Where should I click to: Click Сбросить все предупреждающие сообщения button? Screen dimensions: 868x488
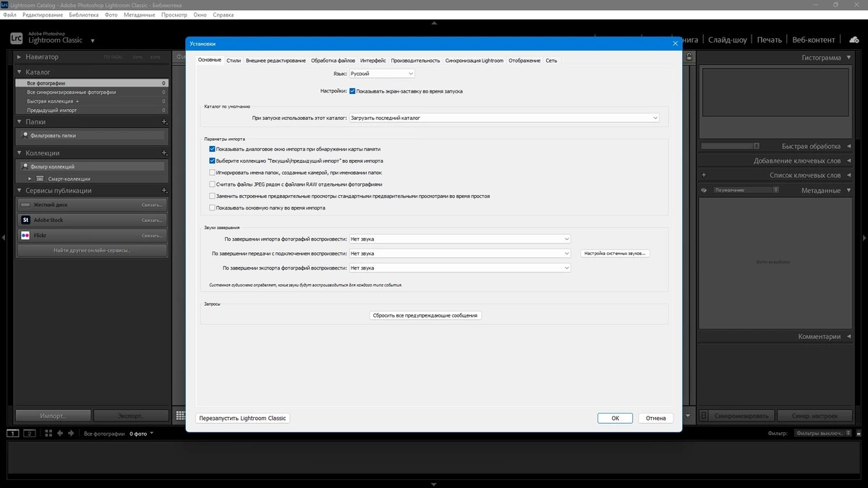point(425,315)
